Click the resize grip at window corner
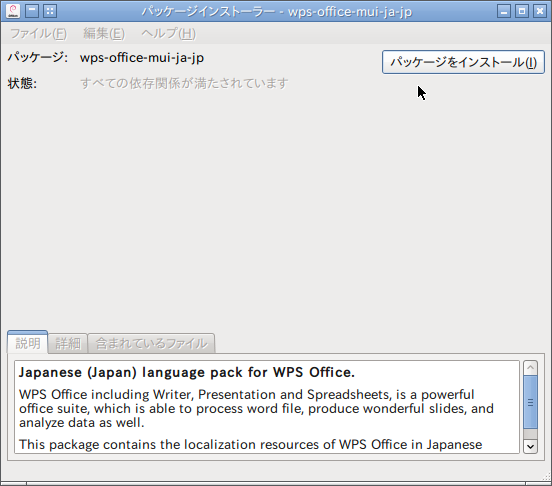 (x=546, y=476)
